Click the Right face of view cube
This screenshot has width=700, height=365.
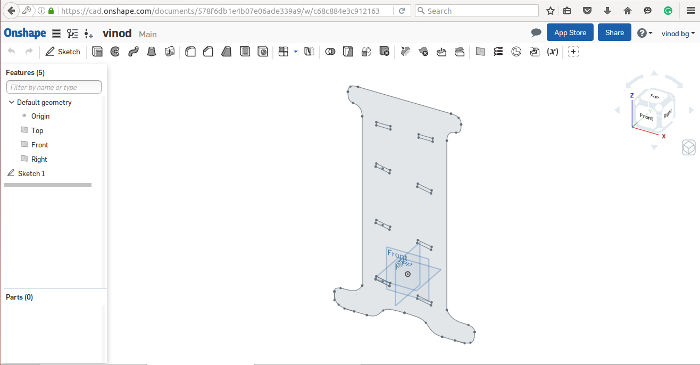tap(667, 114)
